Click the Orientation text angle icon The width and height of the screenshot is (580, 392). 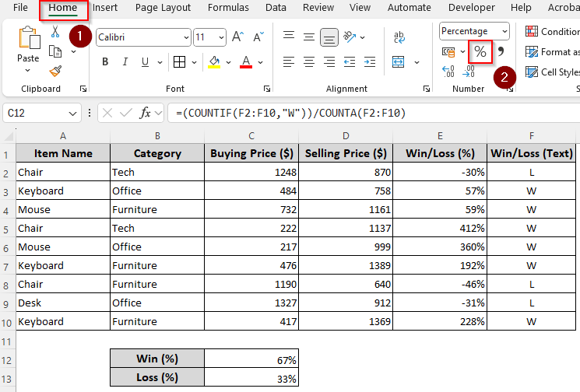coord(350,37)
